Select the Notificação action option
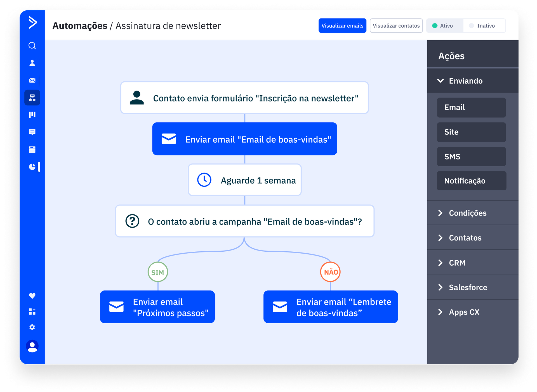Viewport: 537px width, 392px height. click(x=471, y=181)
